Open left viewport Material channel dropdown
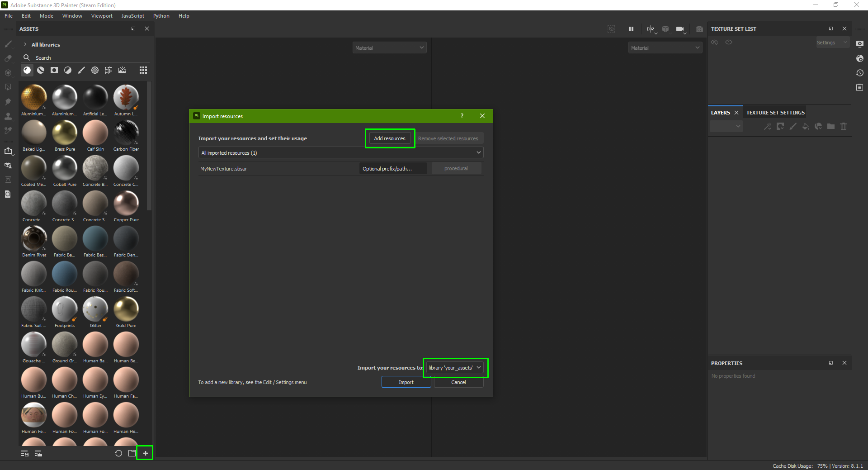 389,48
